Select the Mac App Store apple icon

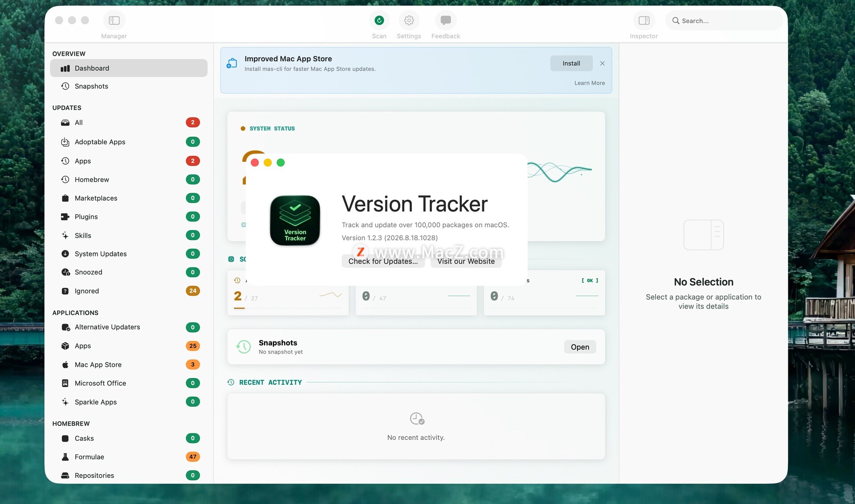65,365
